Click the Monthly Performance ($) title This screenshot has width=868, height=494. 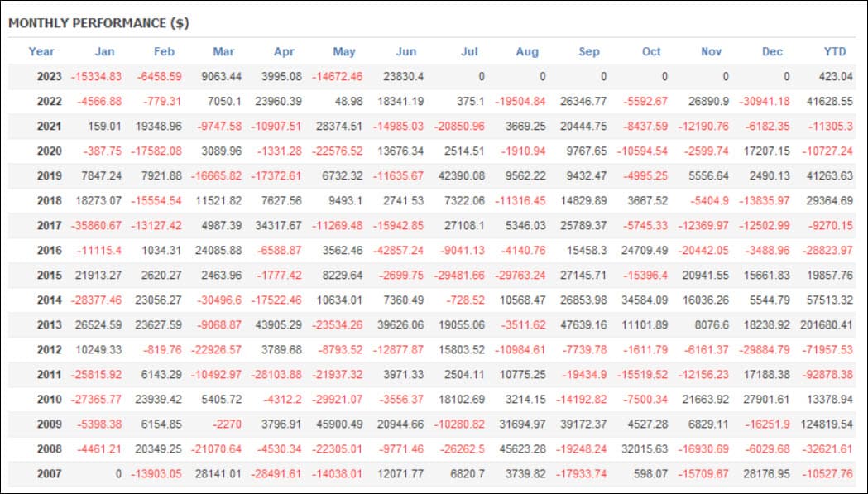(x=98, y=23)
